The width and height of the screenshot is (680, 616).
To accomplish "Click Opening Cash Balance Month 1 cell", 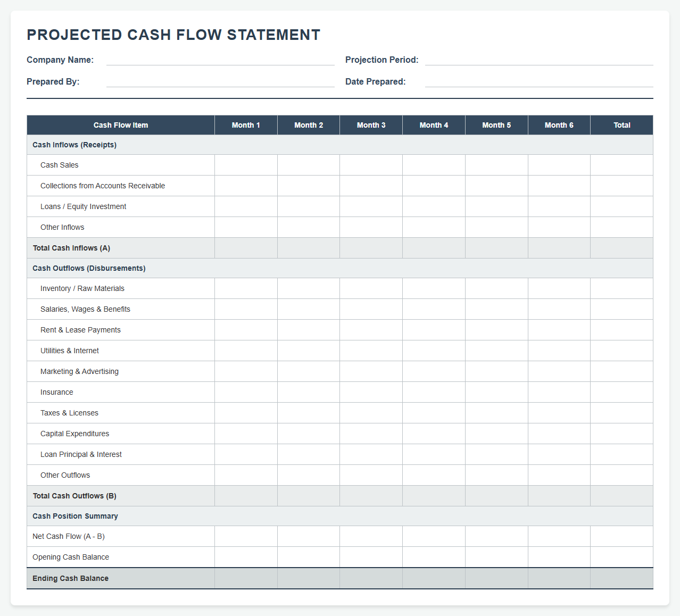I will tap(246, 557).
